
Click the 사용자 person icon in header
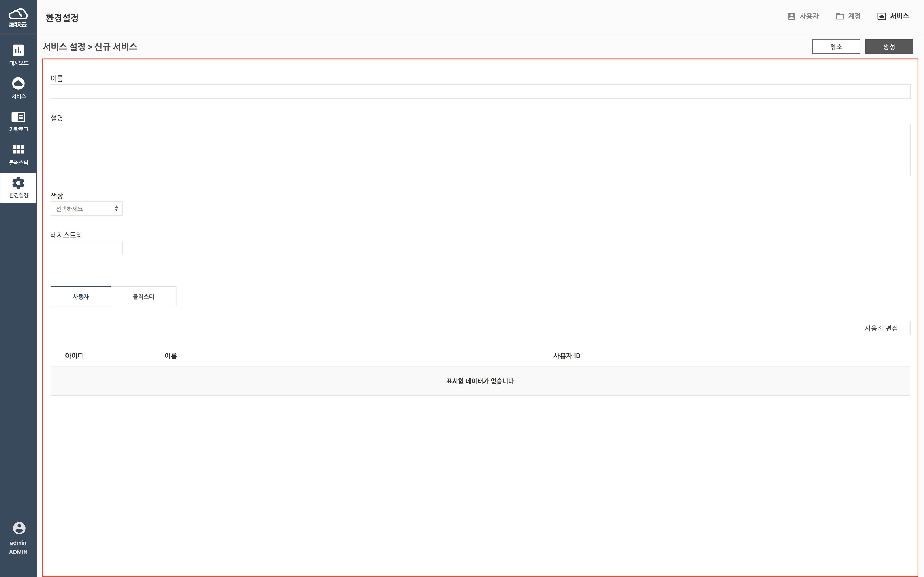[x=791, y=16]
